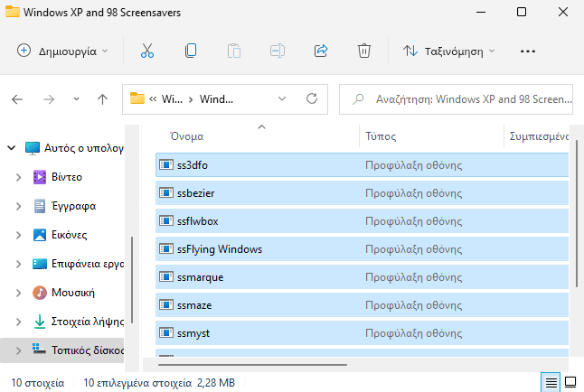Click the Paste clipboard icon

pos(234,51)
